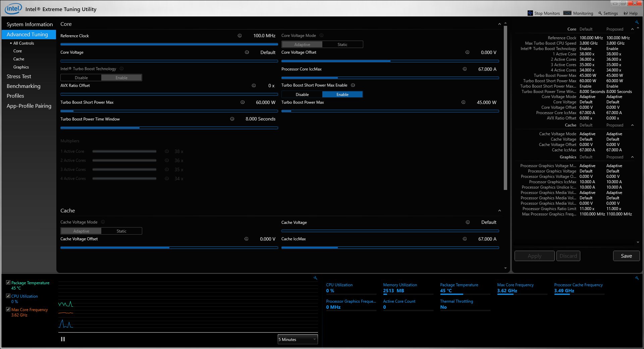This screenshot has width=644, height=349.
Task: Click the Save button
Action: (x=626, y=256)
